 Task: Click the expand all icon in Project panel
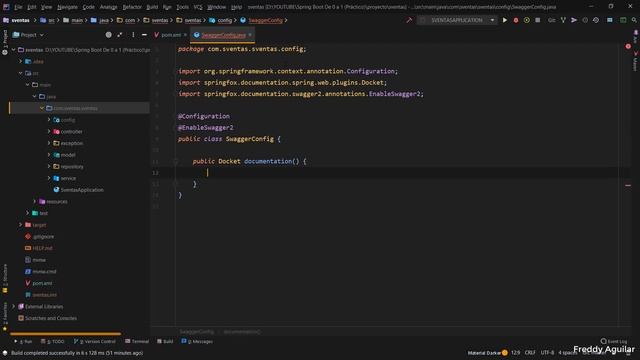coord(120,35)
